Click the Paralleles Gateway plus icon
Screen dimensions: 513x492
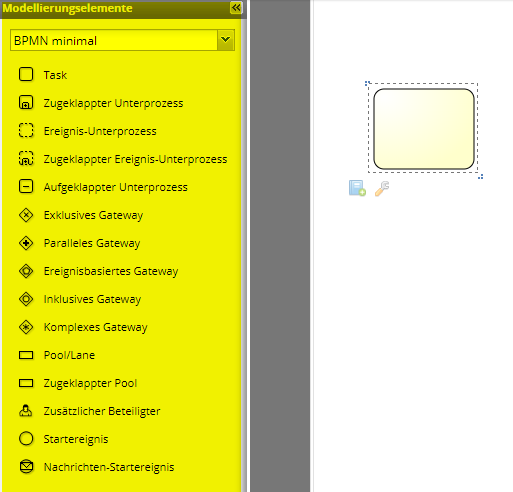26,243
